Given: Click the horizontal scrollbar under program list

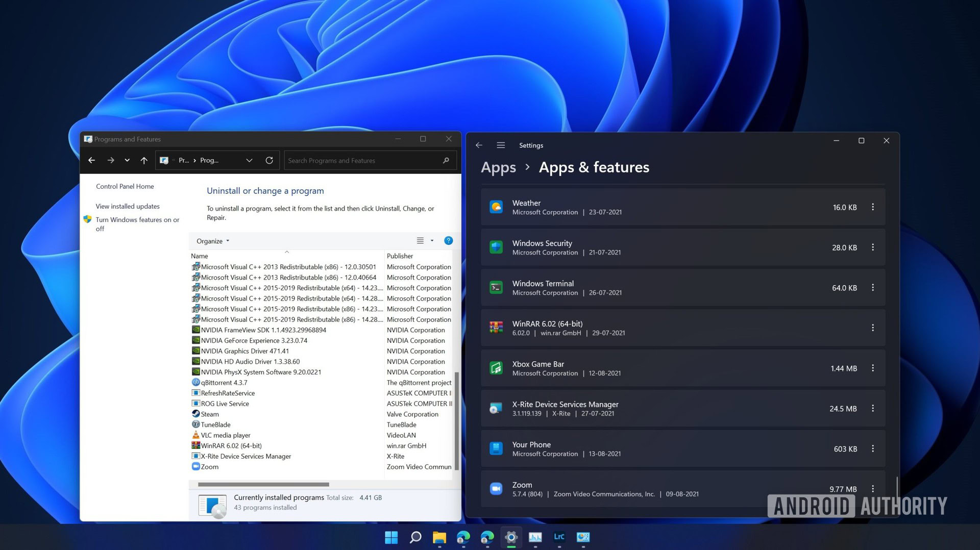Looking at the screenshot, I should [x=263, y=484].
